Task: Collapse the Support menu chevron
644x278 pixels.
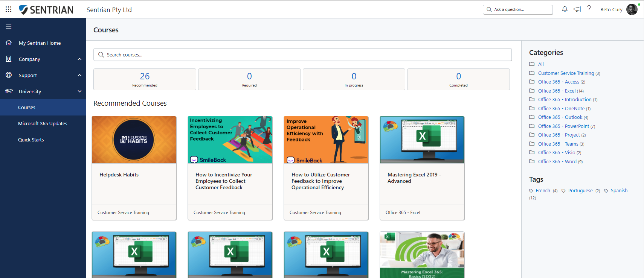Action: (79, 75)
